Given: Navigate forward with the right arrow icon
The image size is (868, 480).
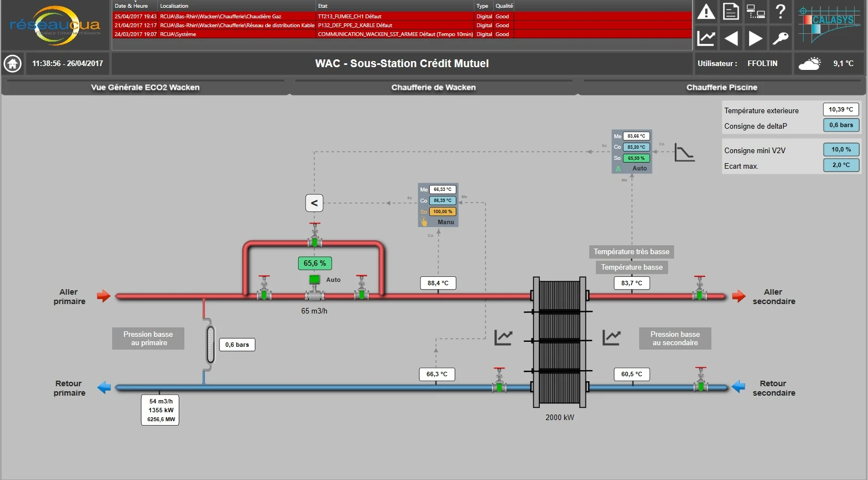Looking at the screenshot, I should click(755, 38).
